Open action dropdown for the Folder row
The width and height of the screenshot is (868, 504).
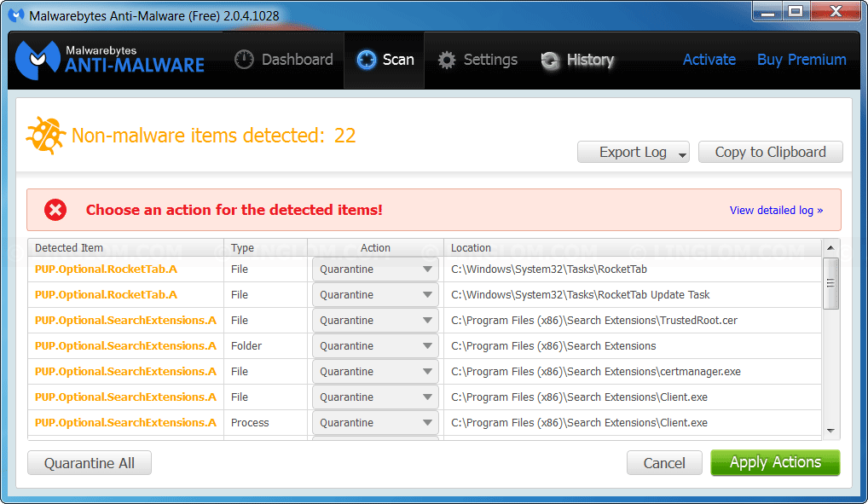(x=375, y=345)
